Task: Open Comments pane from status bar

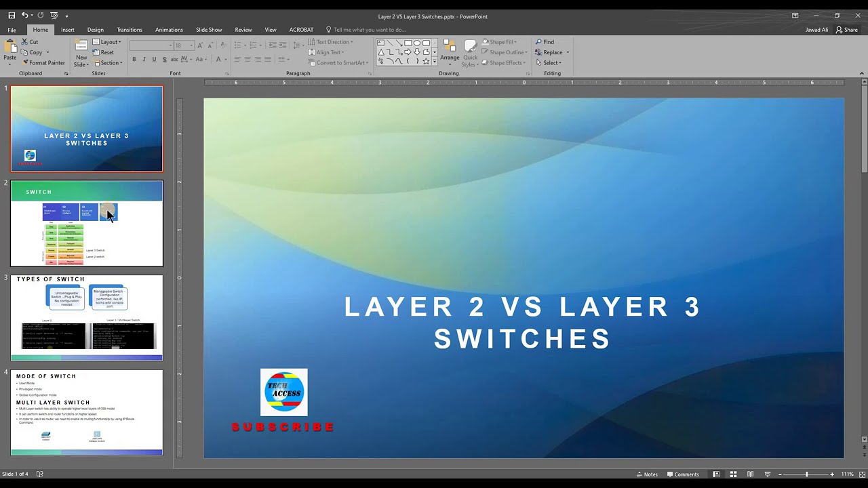Action: [x=683, y=474]
